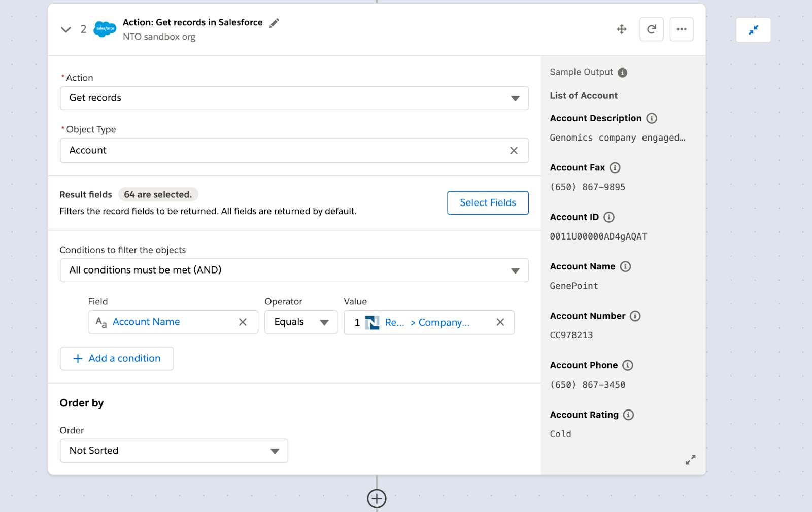Open the ellipsis options menu
The image size is (812, 512).
pyautogui.click(x=682, y=29)
